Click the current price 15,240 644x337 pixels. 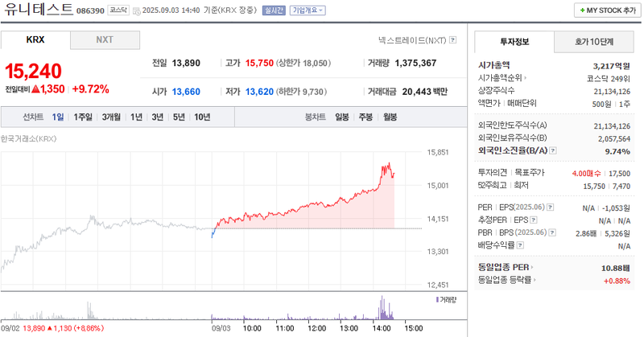click(33, 71)
